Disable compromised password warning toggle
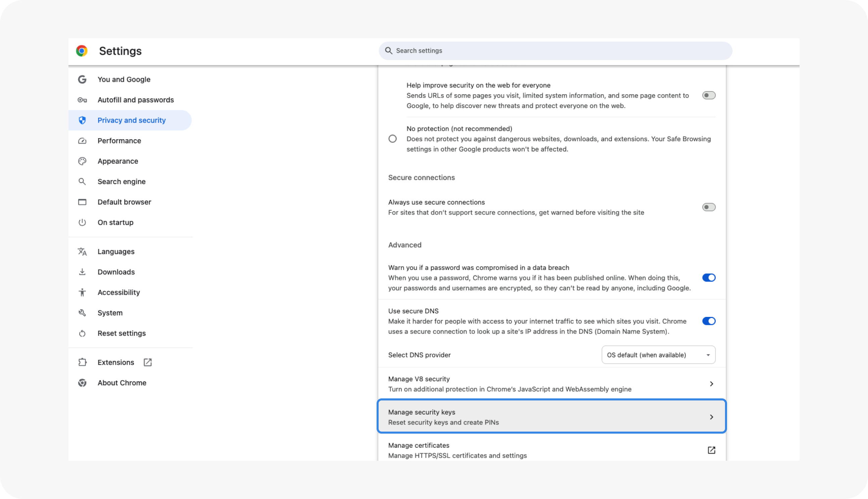Image resolution: width=868 pixels, height=499 pixels. tap(709, 278)
